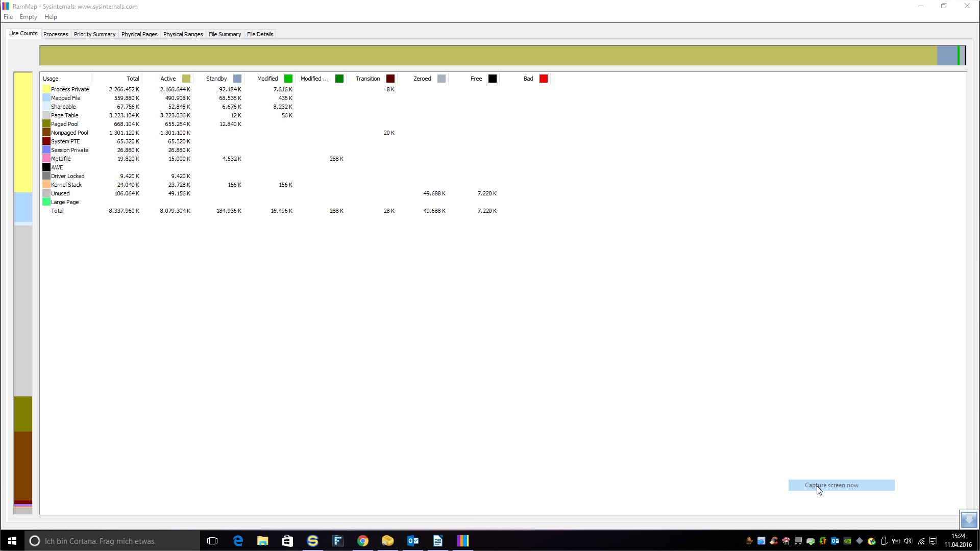Image resolution: width=980 pixels, height=551 pixels.
Task: Open Microsoft Edge in the taskbar
Action: pyautogui.click(x=238, y=541)
